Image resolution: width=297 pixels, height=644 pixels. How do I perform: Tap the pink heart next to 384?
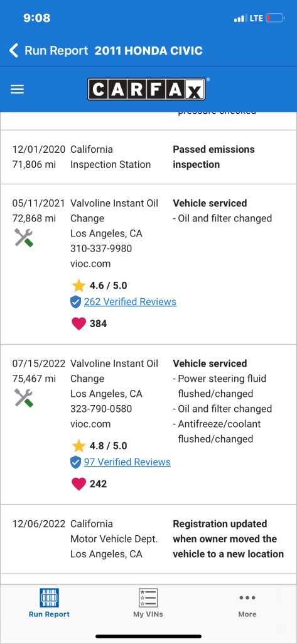click(78, 324)
